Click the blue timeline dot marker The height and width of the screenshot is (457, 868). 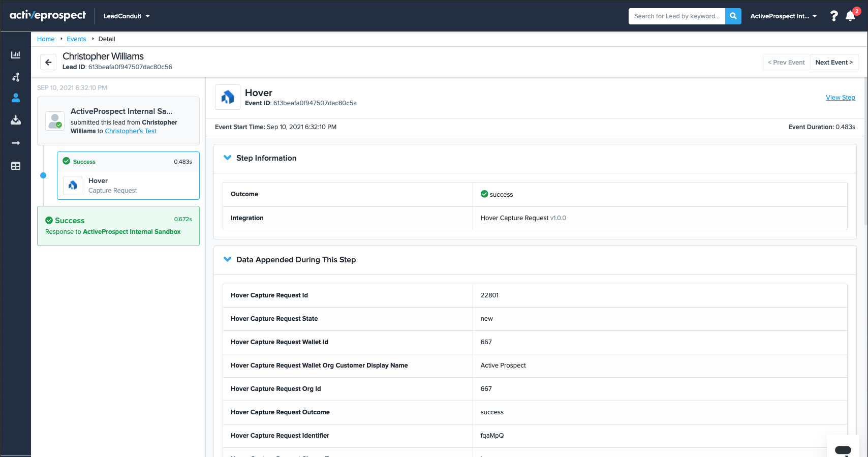tap(43, 175)
